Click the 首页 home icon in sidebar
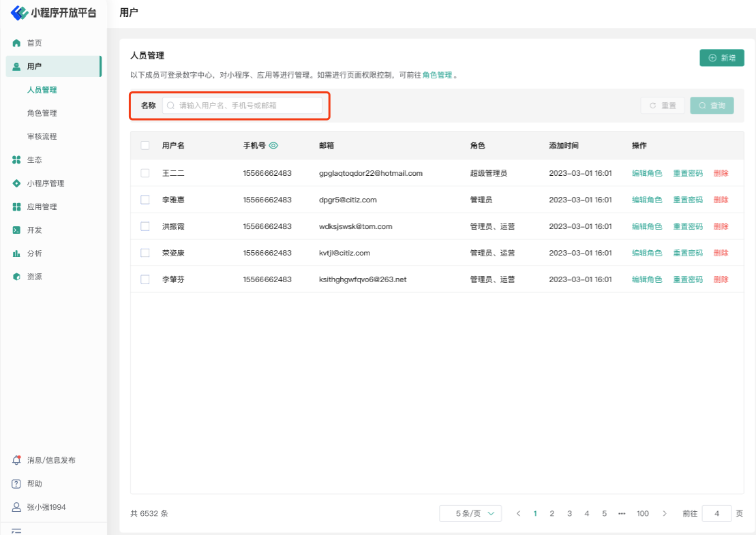756x535 pixels. tap(16, 43)
